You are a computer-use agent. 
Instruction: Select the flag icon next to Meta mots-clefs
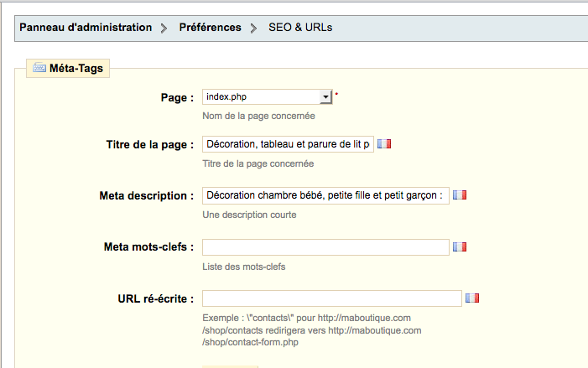coord(460,247)
